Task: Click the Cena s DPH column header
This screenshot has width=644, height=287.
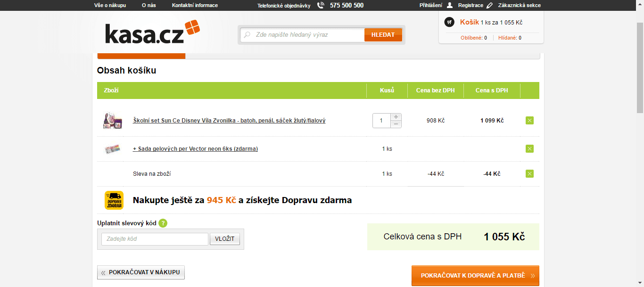Action: [492, 90]
